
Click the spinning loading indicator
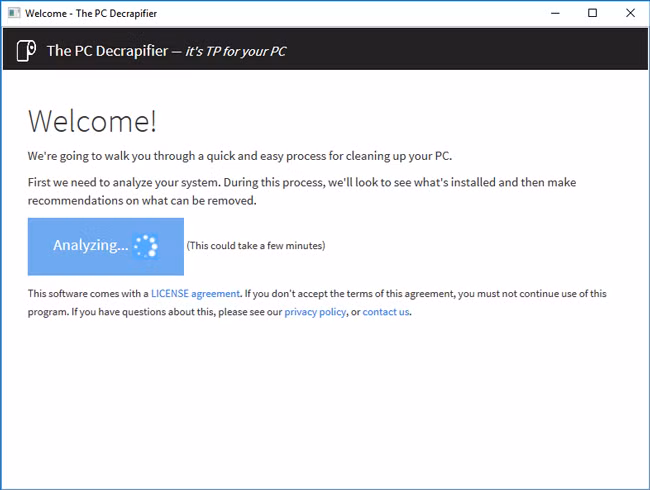(x=146, y=246)
